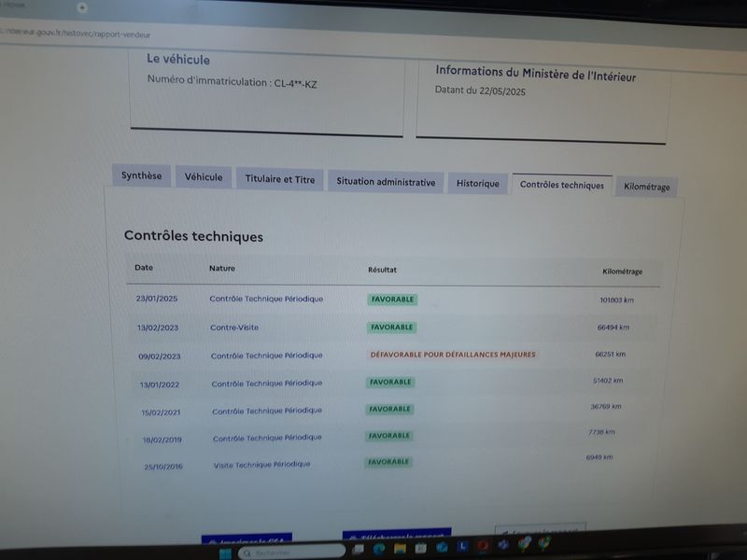Click the FAVORABLE badge in the 13/01/2022 row

(390, 382)
